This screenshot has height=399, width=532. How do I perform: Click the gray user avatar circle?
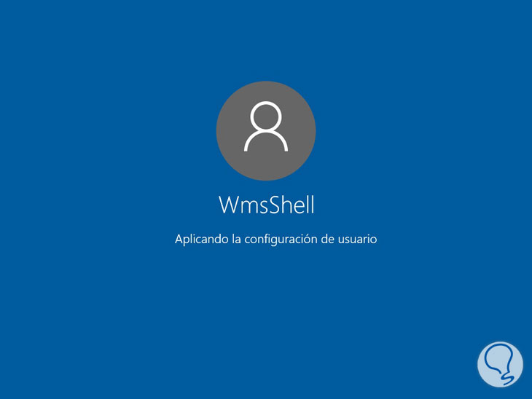(266, 130)
